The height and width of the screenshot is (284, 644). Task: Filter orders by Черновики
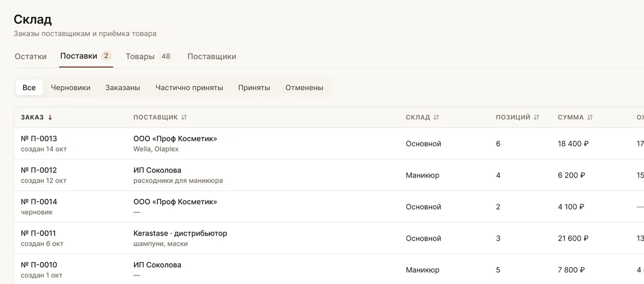tap(70, 87)
